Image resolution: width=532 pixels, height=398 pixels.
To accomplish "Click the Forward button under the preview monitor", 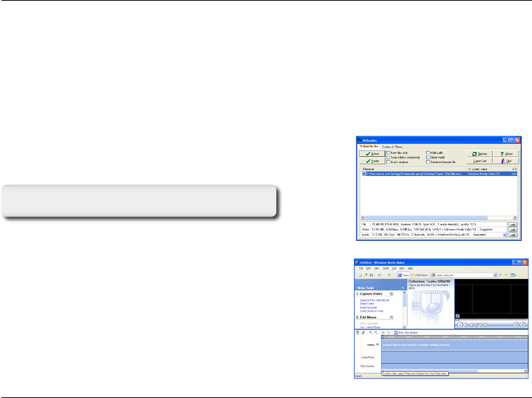I will click(486, 325).
